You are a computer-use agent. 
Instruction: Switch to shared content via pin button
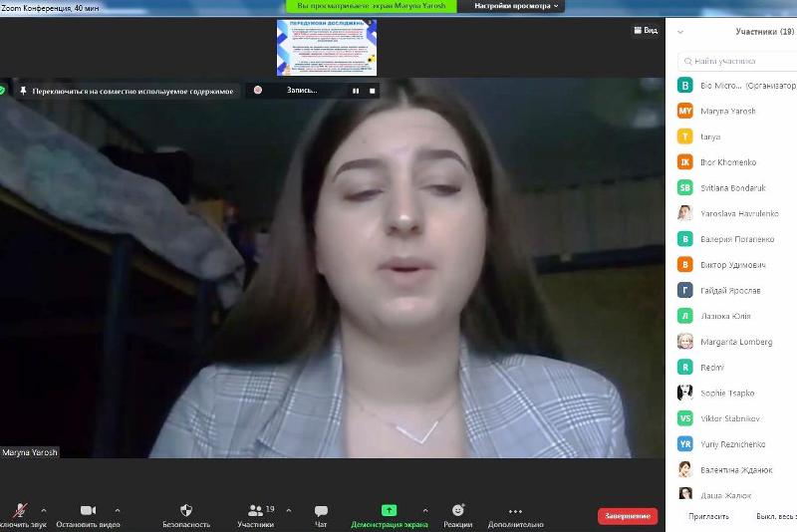click(128, 91)
